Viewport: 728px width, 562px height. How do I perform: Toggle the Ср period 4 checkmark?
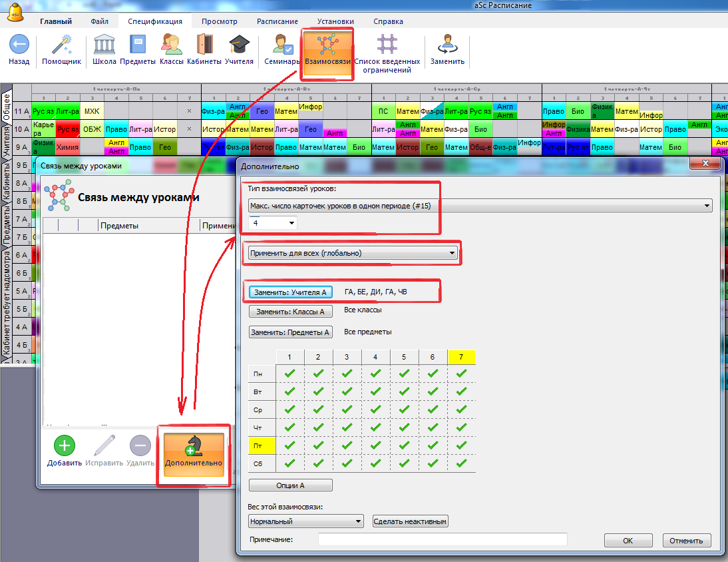coord(375,410)
